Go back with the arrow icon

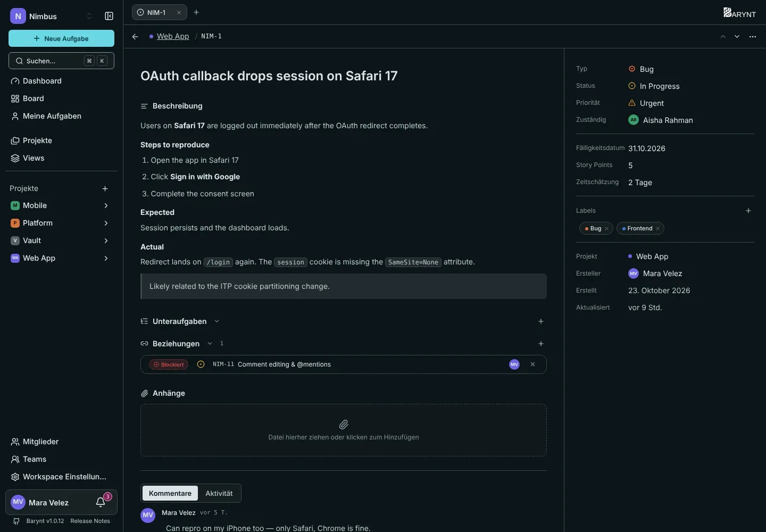click(x=135, y=36)
